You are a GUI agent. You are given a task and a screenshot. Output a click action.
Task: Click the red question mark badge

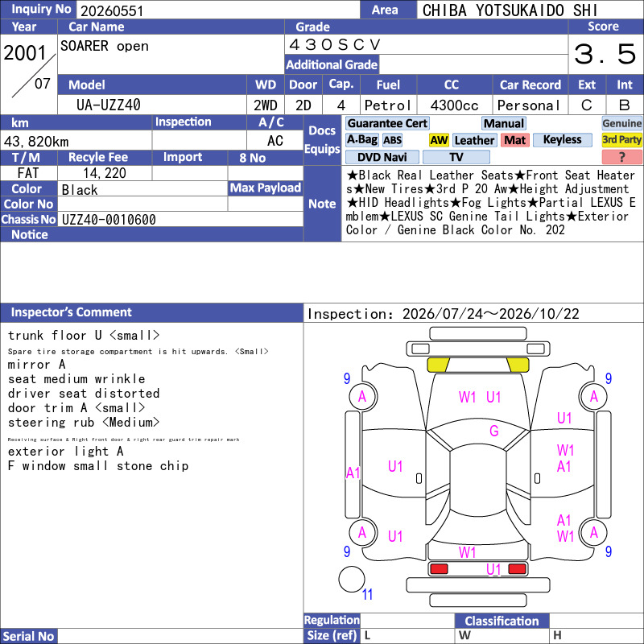coord(621,157)
